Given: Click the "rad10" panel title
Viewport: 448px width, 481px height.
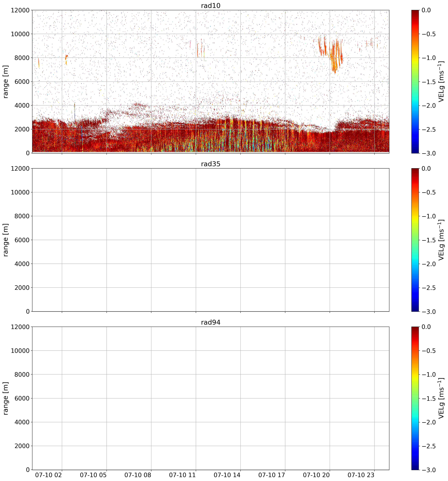Looking at the screenshot, I should [210, 6].
